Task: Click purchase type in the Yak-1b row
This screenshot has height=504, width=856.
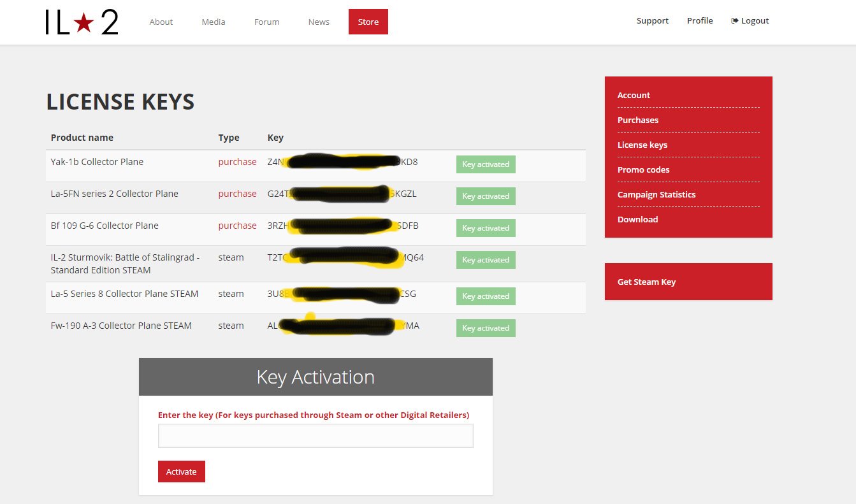Action: (237, 162)
